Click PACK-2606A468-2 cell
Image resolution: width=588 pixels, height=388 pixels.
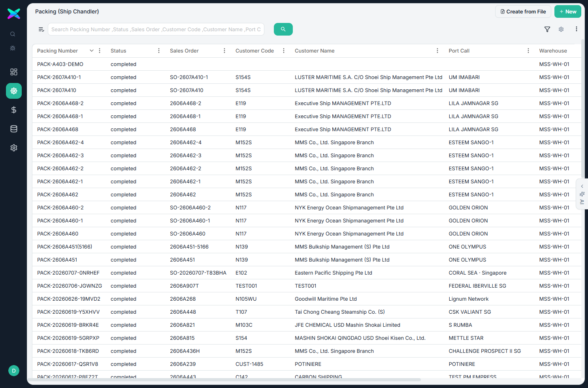(60, 103)
